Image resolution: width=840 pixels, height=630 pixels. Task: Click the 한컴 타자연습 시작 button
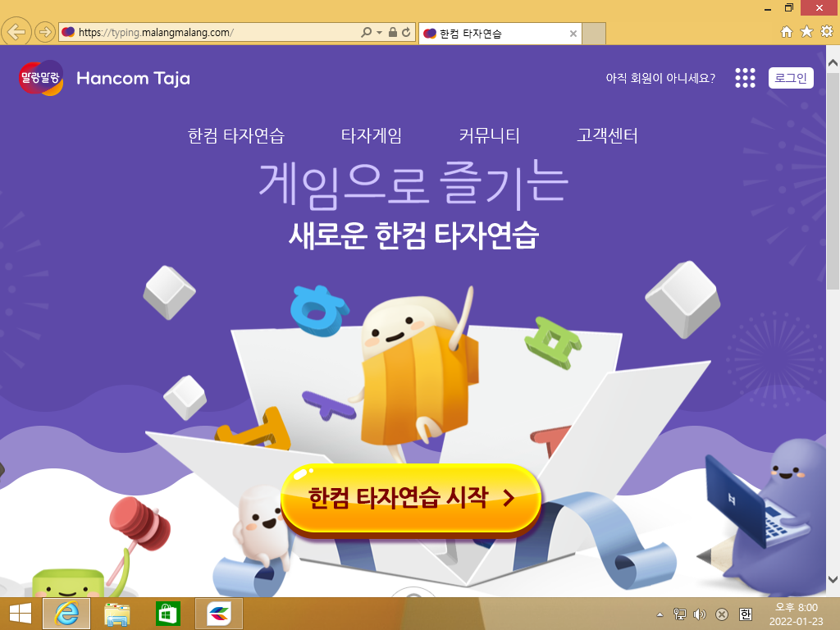pyautogui.click(x=411, y=498)
